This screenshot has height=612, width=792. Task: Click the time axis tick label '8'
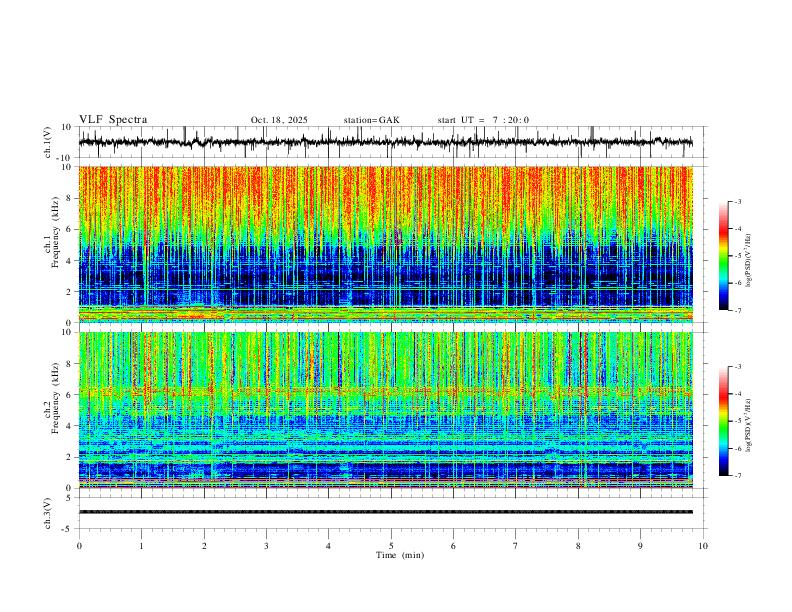pyautogui.click(x=578, y=546)
